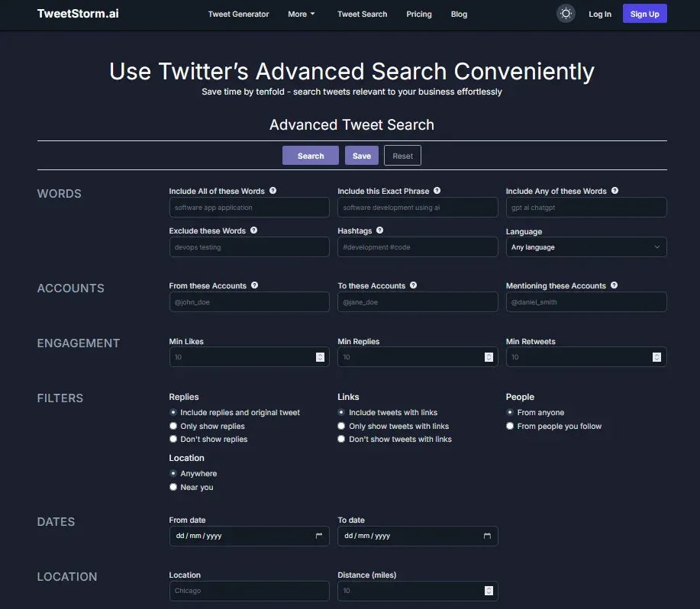Image resolution: width=700 pixels, height=609 pixels.
Task: Open help tooltip for Include All of these Words
Action: coord(273,191)
